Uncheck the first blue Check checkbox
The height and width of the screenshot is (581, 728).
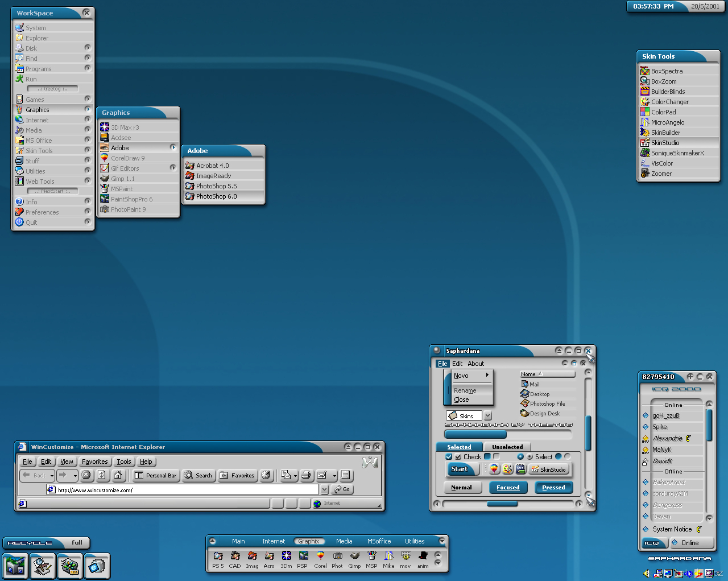point(449,456)
